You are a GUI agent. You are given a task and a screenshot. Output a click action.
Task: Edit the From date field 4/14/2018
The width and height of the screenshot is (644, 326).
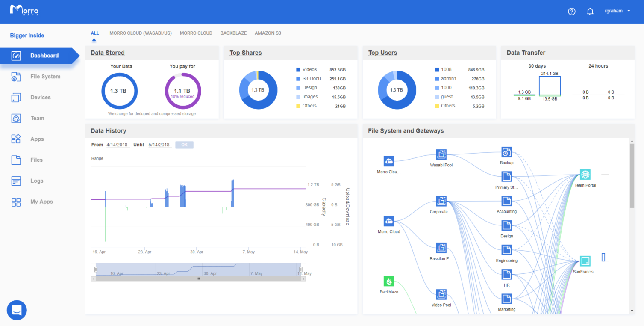[118, 145]
